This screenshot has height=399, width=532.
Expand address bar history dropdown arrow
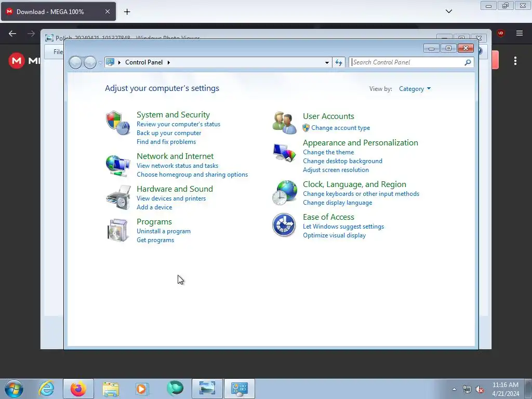coord(327,62)
